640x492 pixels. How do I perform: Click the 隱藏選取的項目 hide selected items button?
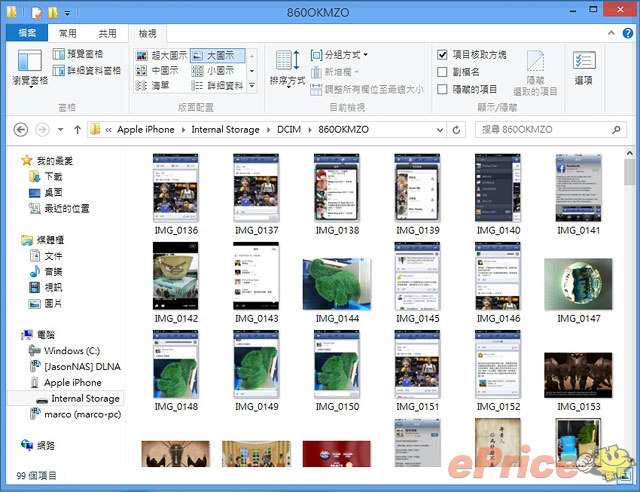[x=541, y=72]
